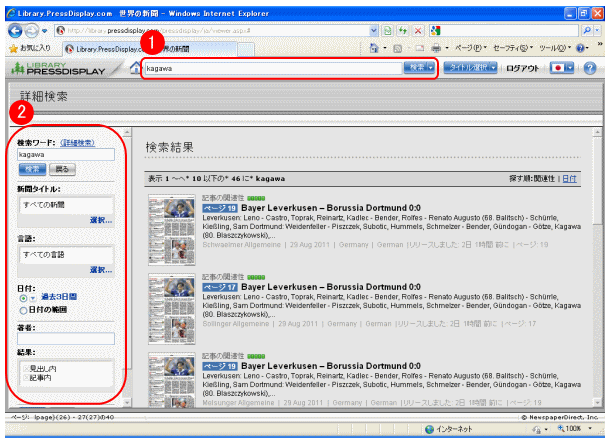615x440 pixels.
Task: Click the PressDisplay blue help icon
Action: [x=590, y=68]
